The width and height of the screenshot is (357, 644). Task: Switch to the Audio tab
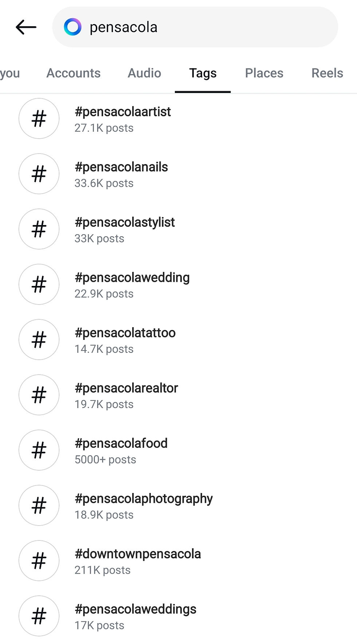click(x=144, y=73)
